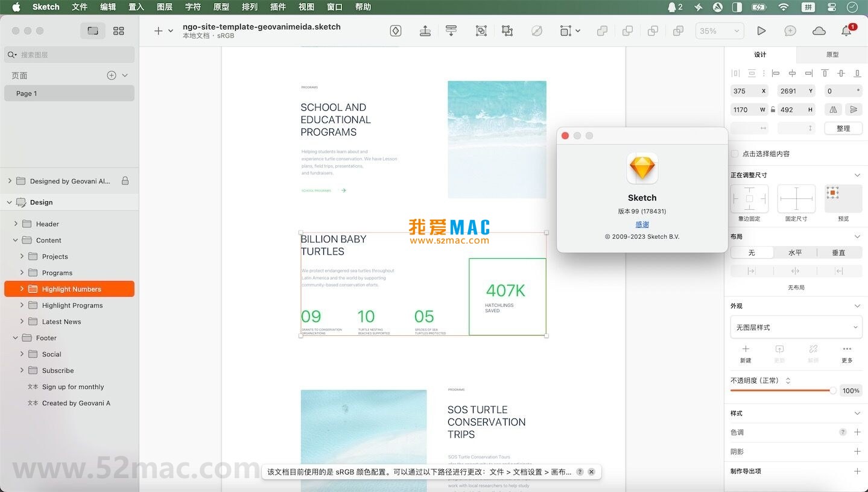Click the Flip Vertical icon in inspector

(854, 109)
